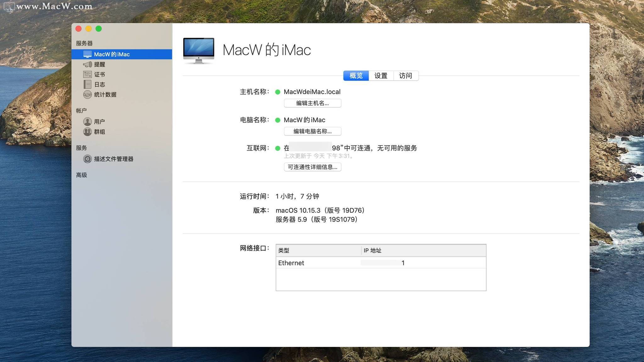
Task: Switch to the 概览 tab
Action: (356, 76)
